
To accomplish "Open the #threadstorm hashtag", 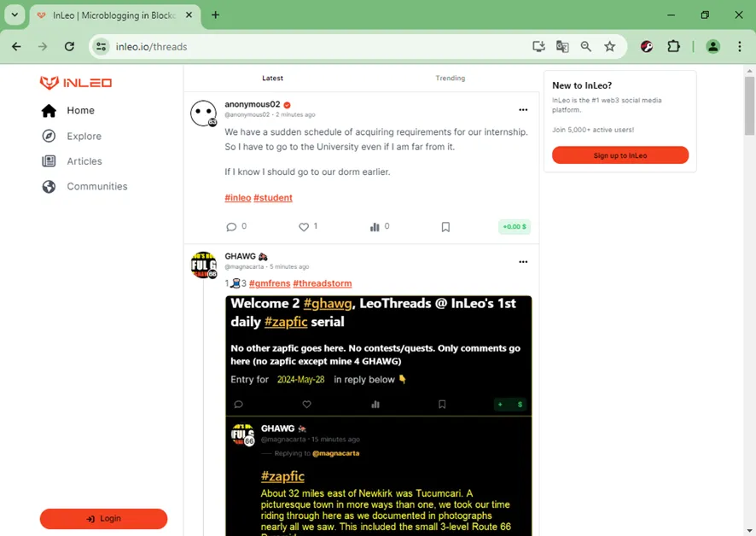I will point(322,283).
